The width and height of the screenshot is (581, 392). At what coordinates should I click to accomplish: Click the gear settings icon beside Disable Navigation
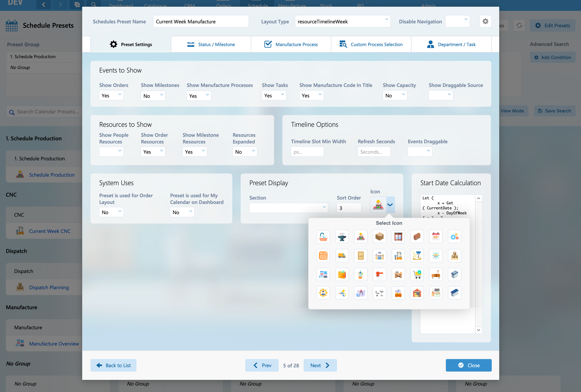click(485, 22)
